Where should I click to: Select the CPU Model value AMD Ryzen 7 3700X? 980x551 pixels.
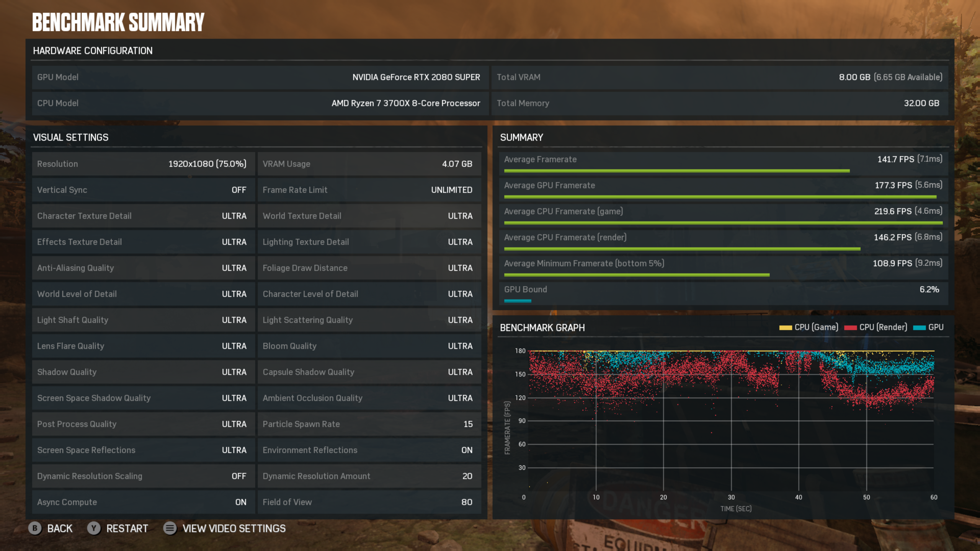click(x=406, y=103)
